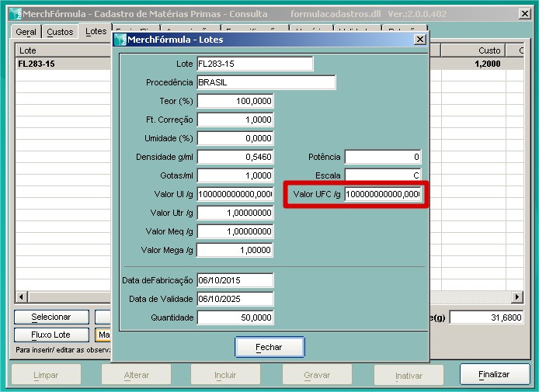Open Fluxo Lote
The height and width of the screenshot is (392, 539).
coord(50,335)
